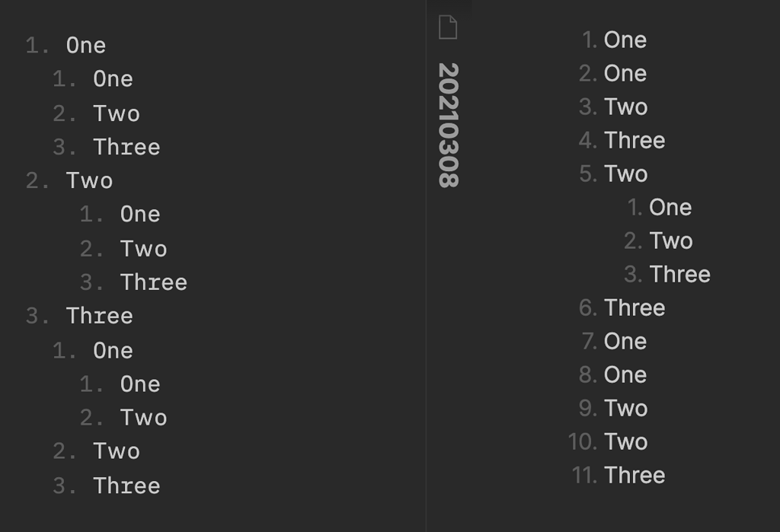The image size is (780, 532).
Task: Select the vertical 20210308 note tab
Action: point(449,126)
